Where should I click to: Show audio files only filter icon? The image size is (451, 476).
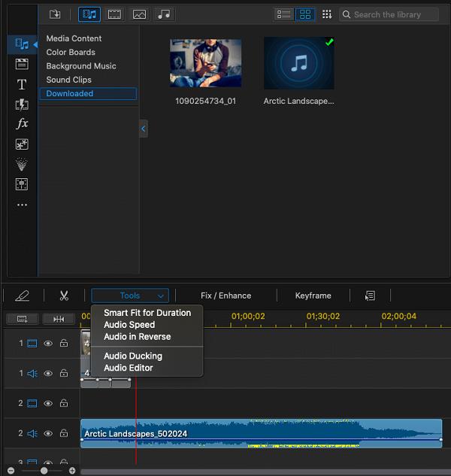pos(164,14)
